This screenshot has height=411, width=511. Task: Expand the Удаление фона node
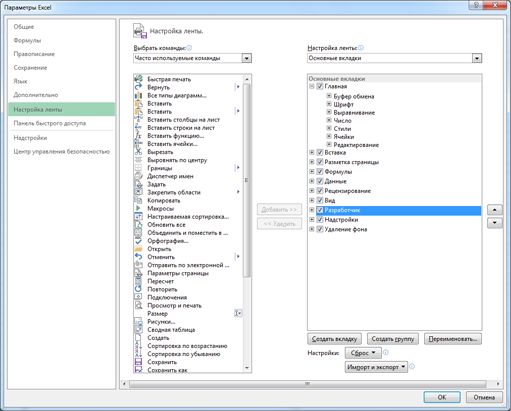tap(312, 229)
